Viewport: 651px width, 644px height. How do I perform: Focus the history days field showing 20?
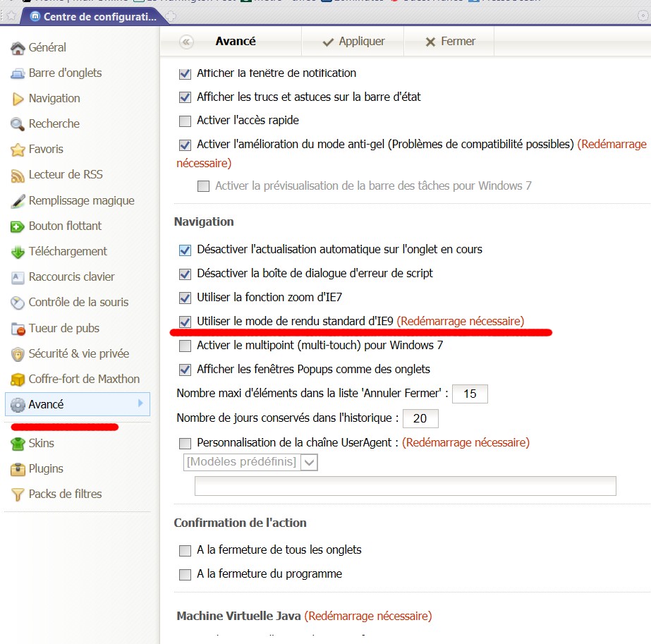[420, 418]
